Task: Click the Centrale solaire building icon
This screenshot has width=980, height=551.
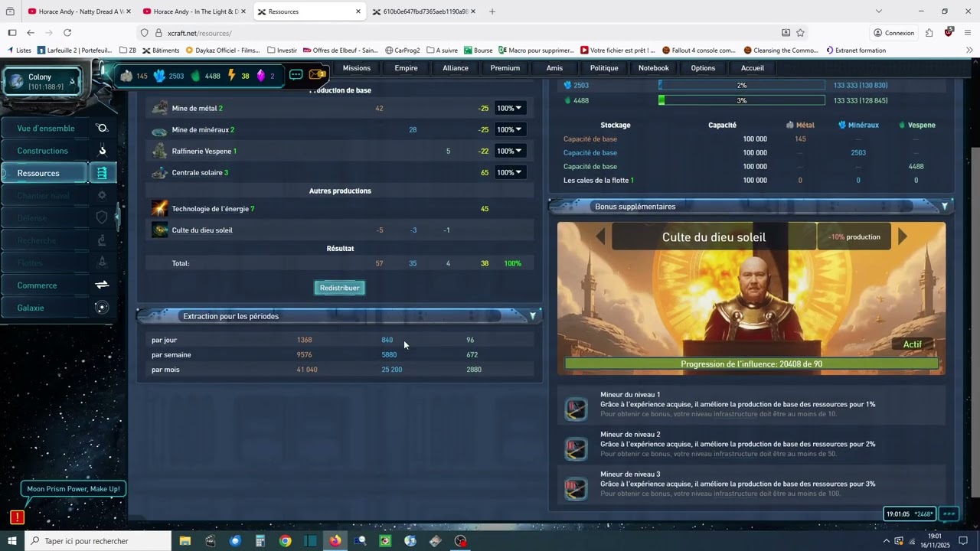Action: coord(159,173)
